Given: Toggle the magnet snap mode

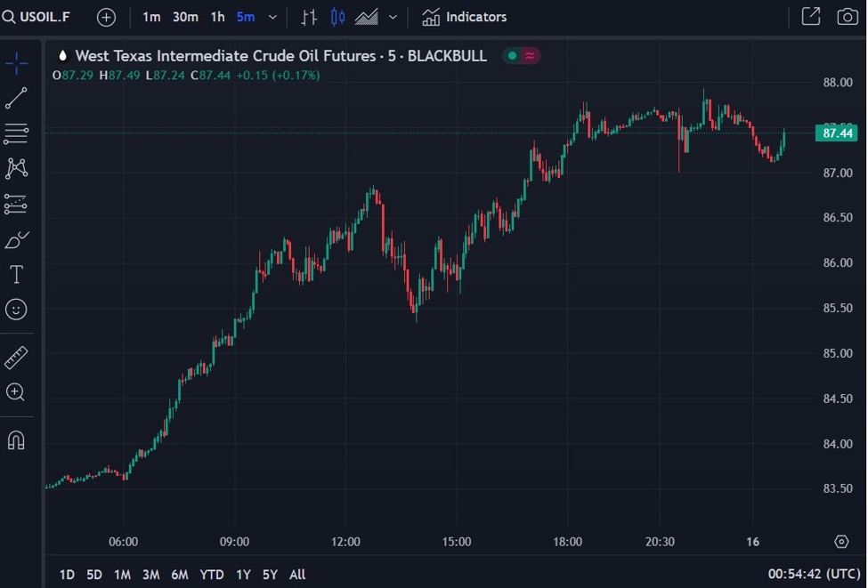Looking at the screenshot, I should point(16,439).
